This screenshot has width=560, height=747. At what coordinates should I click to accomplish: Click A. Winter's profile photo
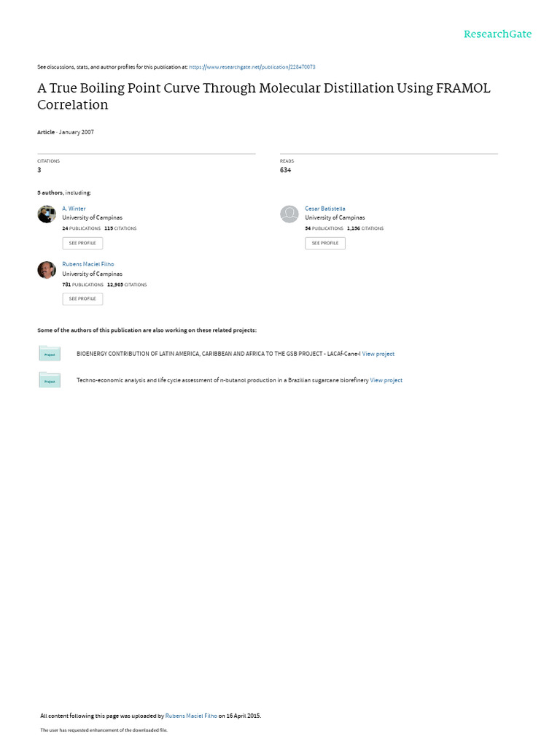click(47, 214)
